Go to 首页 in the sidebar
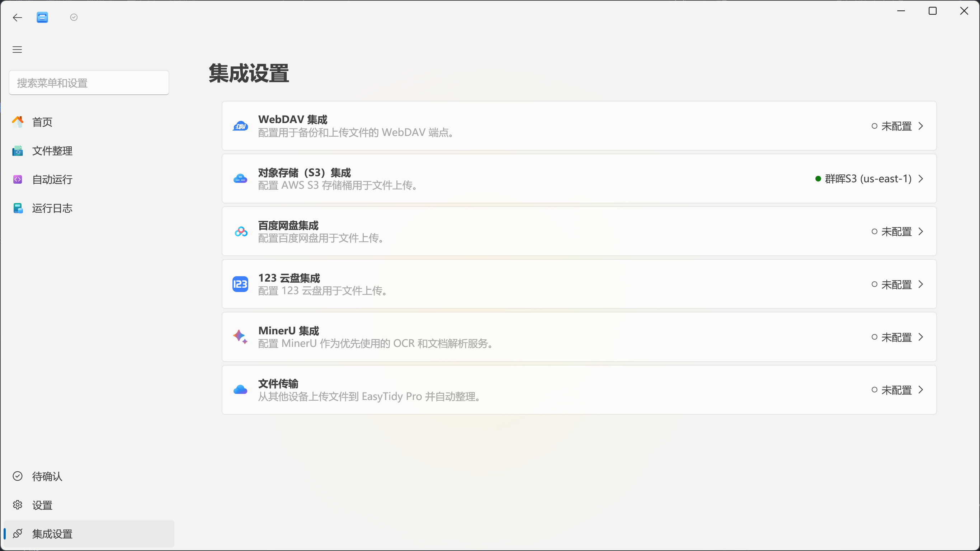 click(x=89, y=122)
